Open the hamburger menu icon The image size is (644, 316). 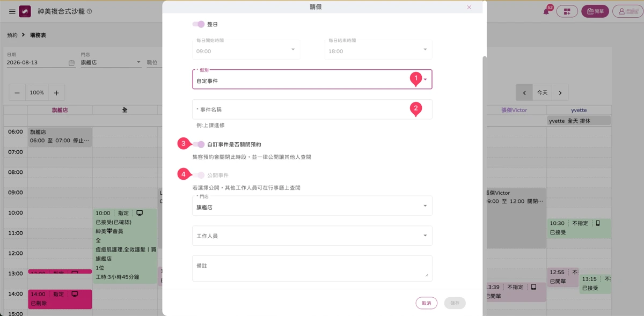12,11
